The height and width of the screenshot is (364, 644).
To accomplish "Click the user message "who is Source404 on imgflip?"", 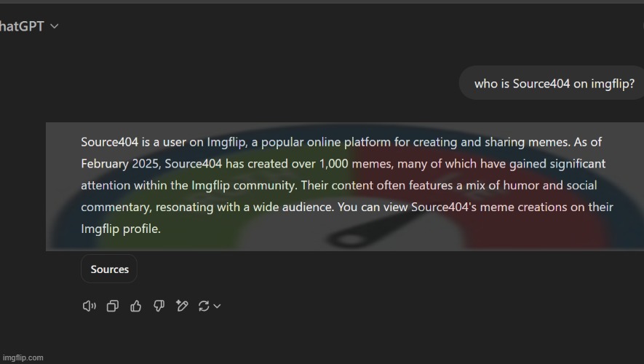I will [x=554, y=84].
